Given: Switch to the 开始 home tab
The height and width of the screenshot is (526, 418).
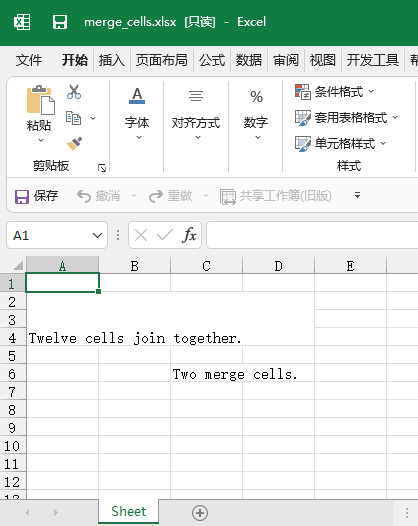Looking at the screenshot, I should coord(74,60).
